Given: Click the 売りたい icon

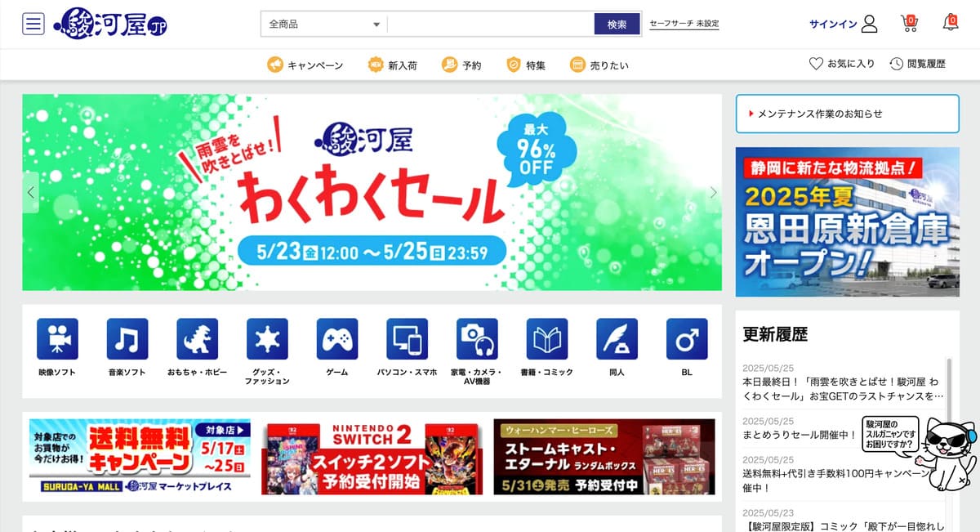Looking at the screenshot, I should 577,65.
